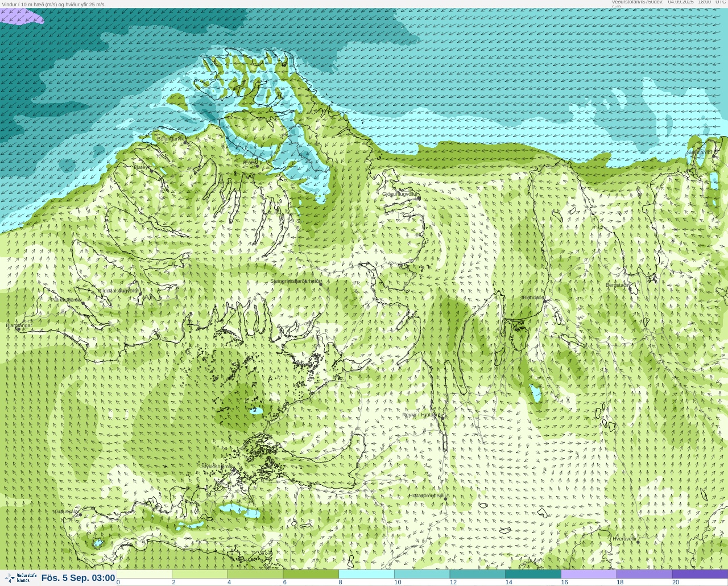Click the Gufuskálar station label
The image size is (728, 586).
[67, 511]
